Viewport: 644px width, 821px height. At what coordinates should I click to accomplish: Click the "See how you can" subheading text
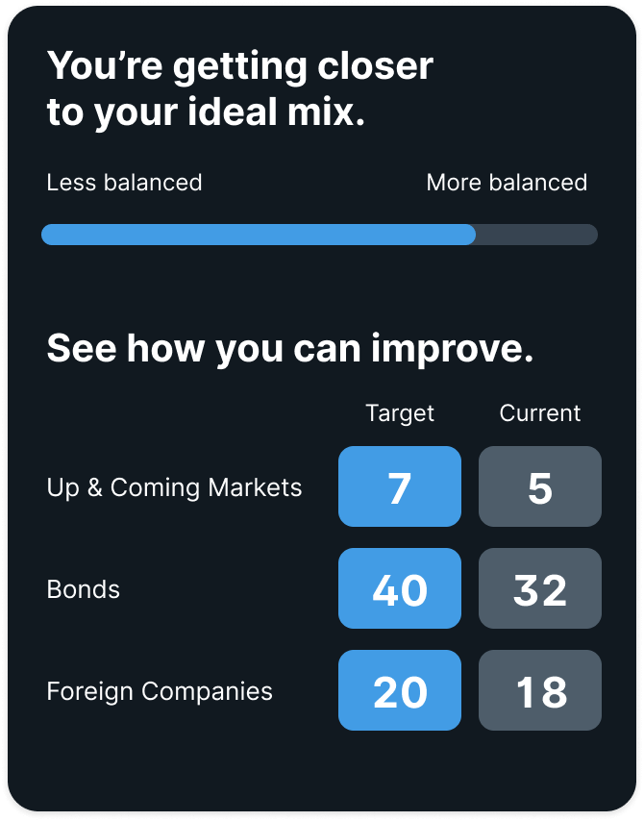click(x=202, y=348)
